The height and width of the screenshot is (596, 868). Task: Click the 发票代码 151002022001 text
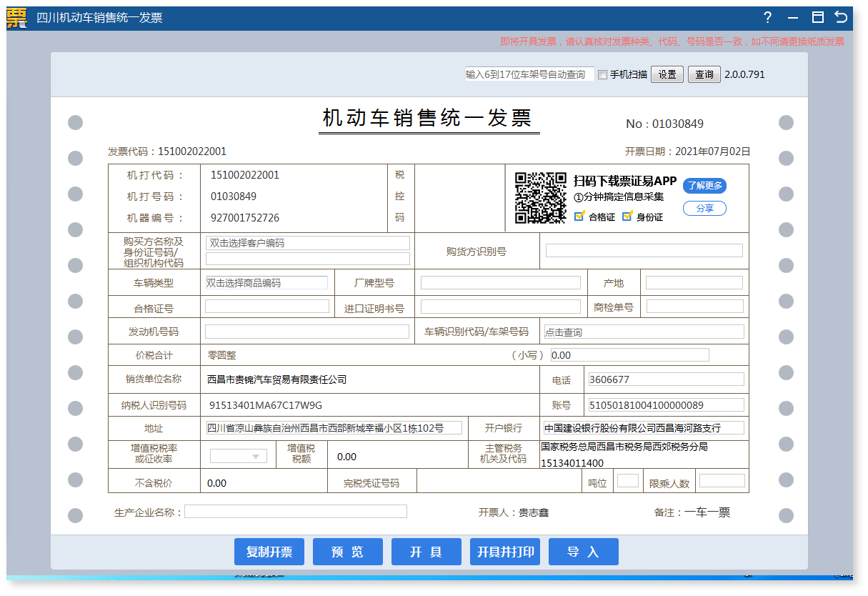coord(167,152)
